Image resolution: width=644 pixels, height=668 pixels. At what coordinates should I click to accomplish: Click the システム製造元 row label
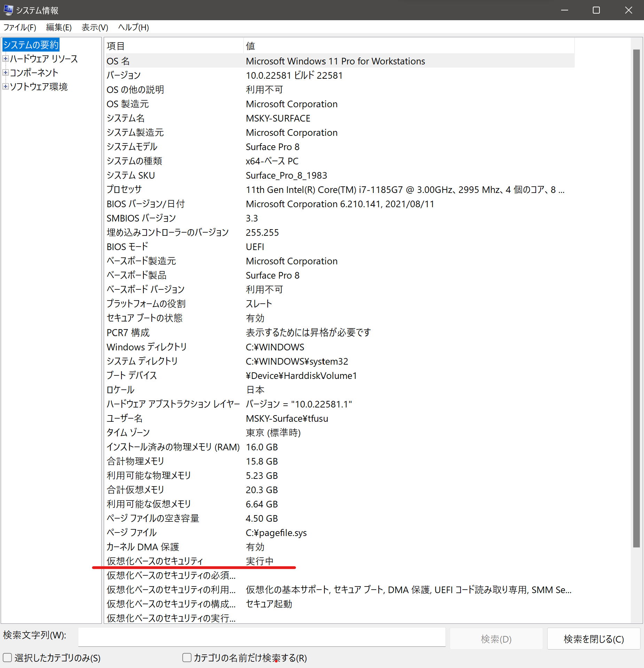point(135,132)
